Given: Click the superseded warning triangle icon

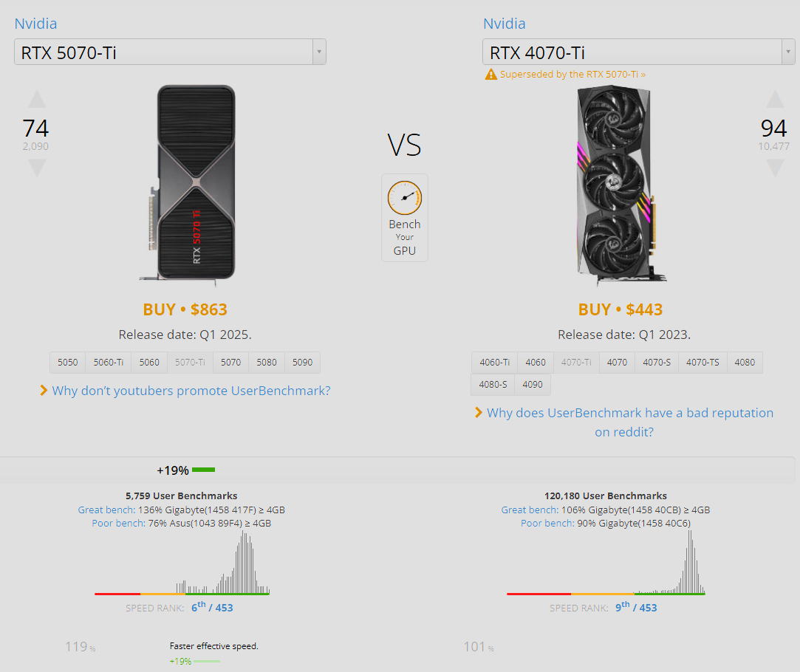Looking at the screenshot, I should 490,75.
